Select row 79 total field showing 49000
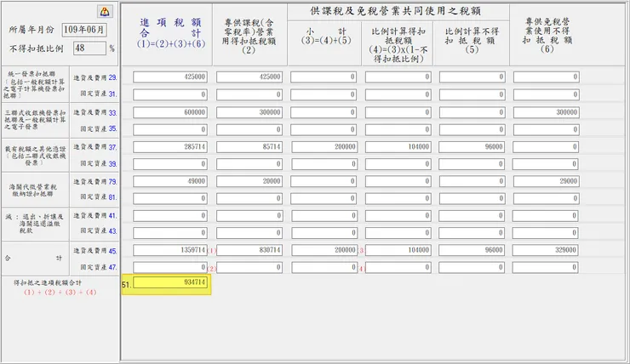This screenshot has height=364, width=630. 170,181
